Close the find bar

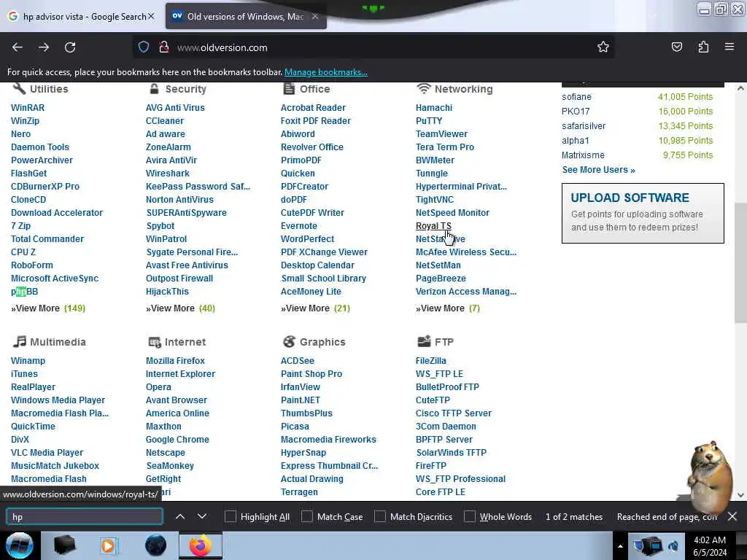(x=732, y=516)
